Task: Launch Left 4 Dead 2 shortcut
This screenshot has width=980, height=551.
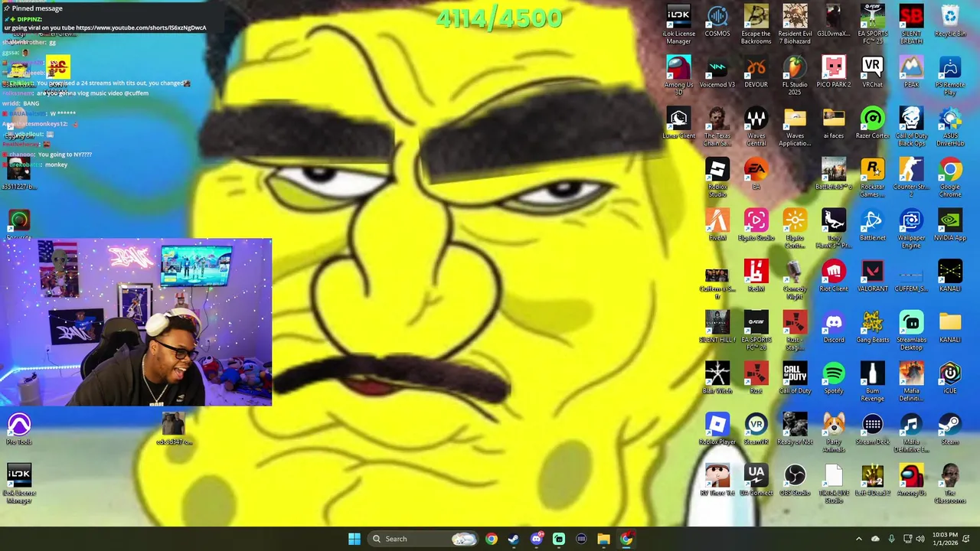Action: click(x=873, y=481)
